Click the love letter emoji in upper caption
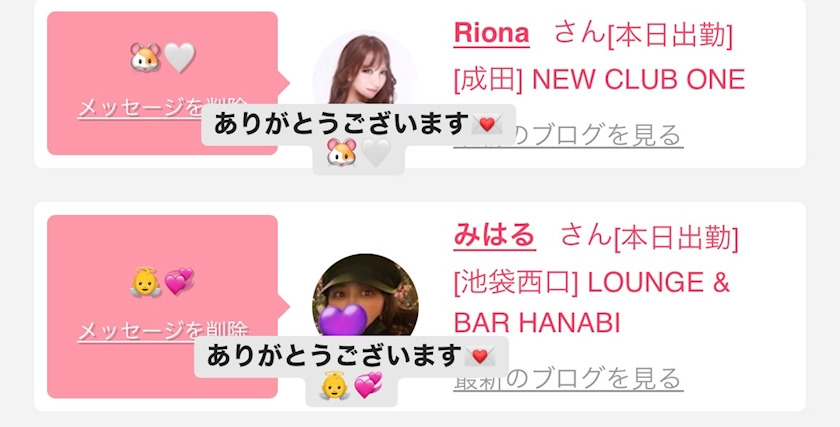 (x=486, y=125)
